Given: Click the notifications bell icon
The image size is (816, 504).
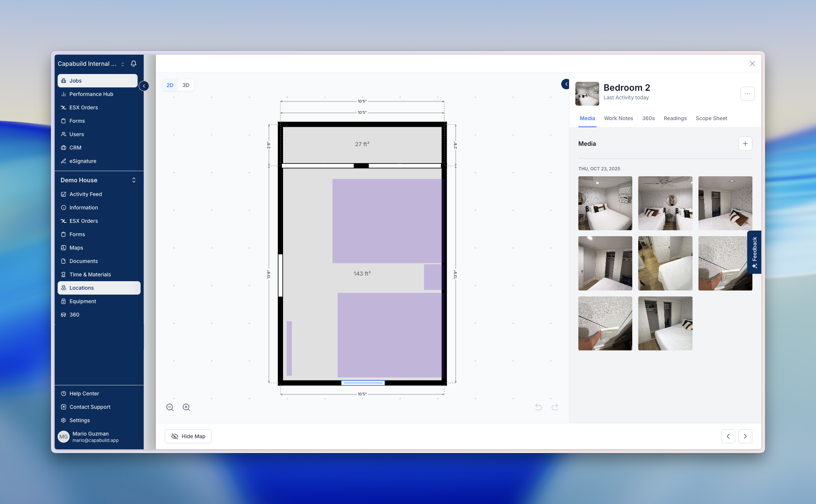Looking at the screenshot, I should [x=134, y=64].
